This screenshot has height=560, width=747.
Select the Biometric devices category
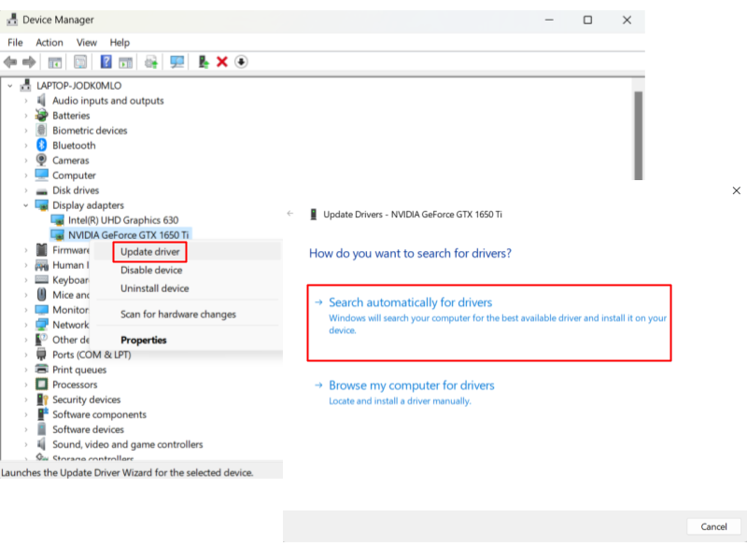click(90, 131)
